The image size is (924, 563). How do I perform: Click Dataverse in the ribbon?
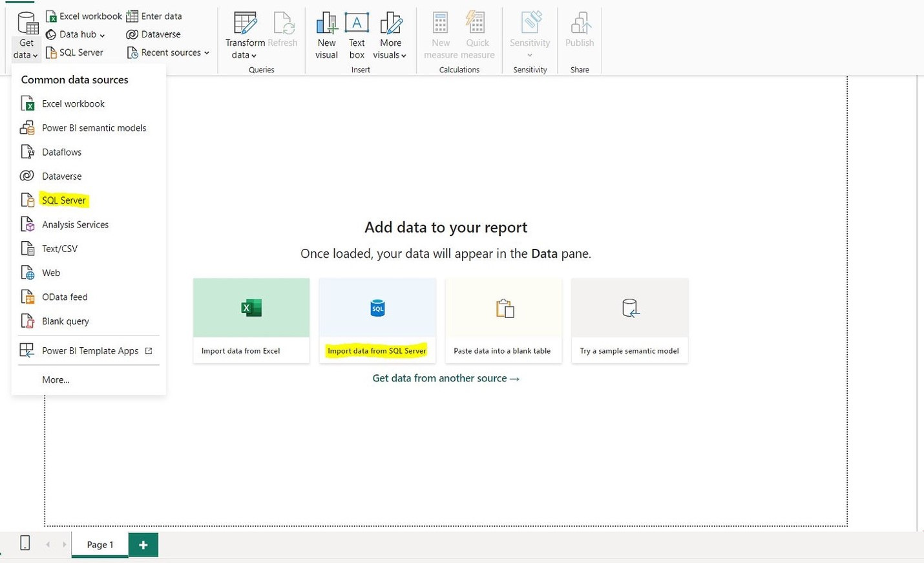pyautogui.click(x=153, y=34)
